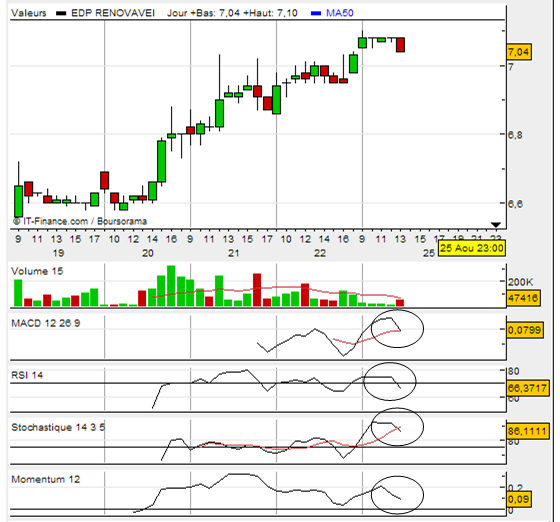Screen dimensions: 560x522
Task: Click the 47416 volume value tag
Action: 523,298
